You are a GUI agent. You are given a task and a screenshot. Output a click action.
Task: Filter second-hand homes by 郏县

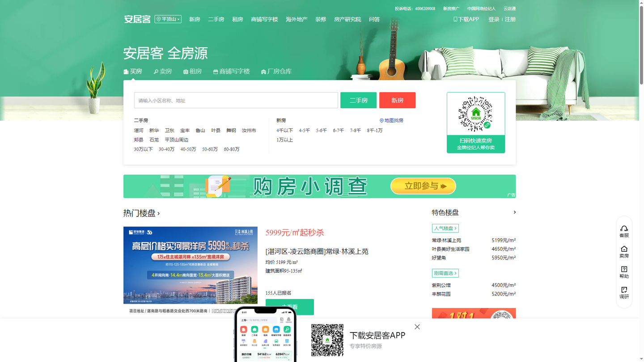click(139, 140)
